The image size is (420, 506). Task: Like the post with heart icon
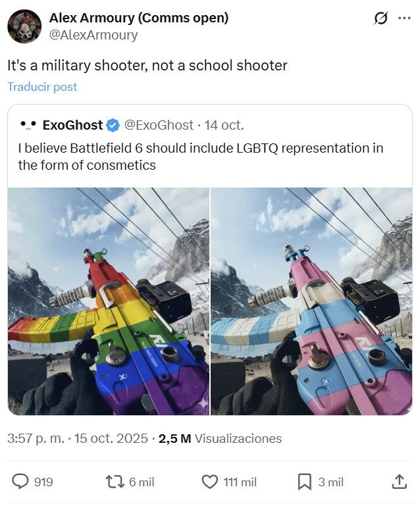210,482
